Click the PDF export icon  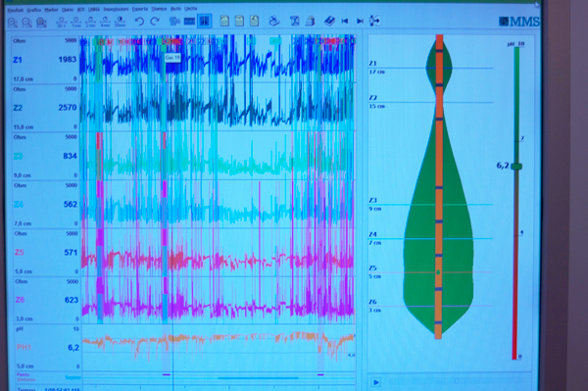[294, 21]
